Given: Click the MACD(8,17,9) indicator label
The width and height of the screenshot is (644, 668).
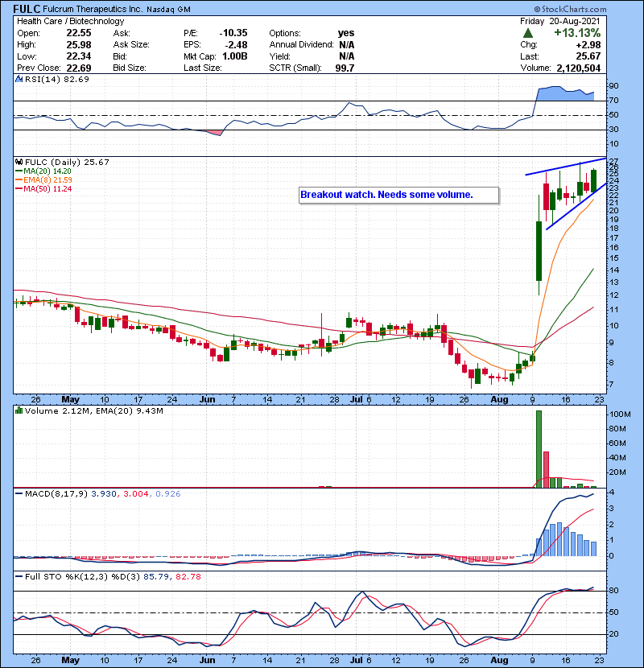Looking at the screenshot, I should click(56, 494).
